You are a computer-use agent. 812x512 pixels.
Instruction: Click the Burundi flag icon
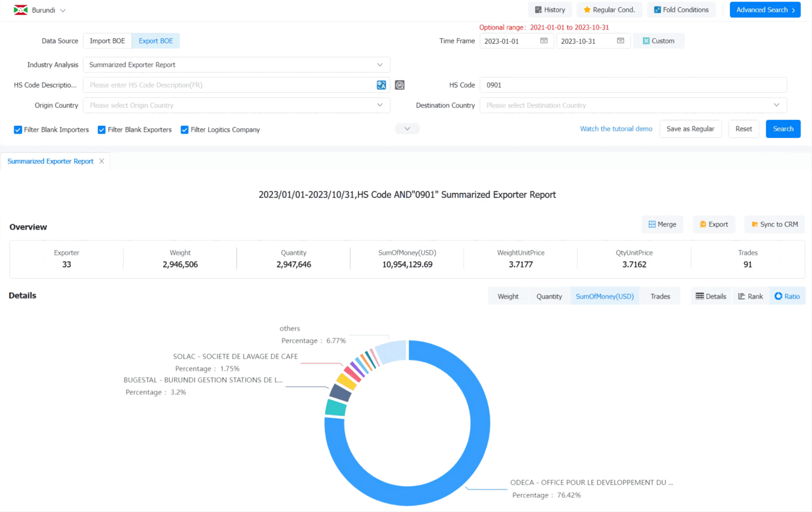click(21, 10)
